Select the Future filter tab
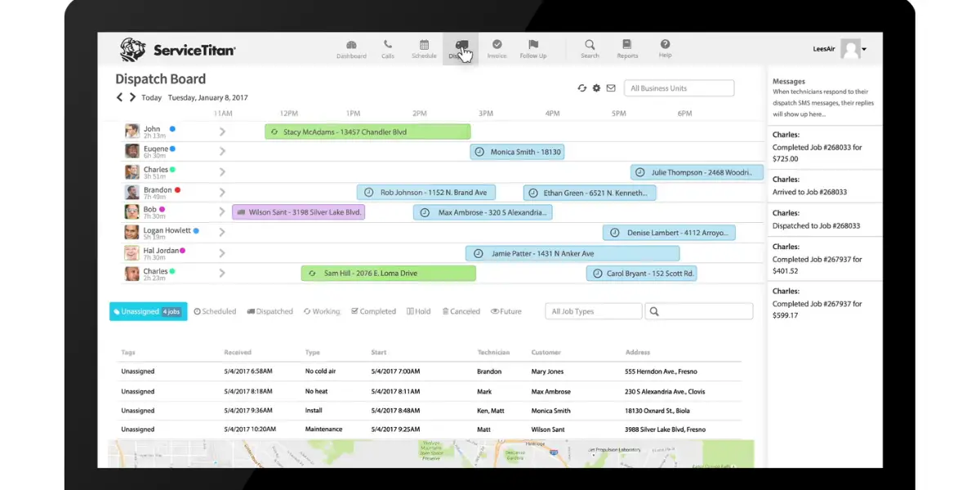 tap(506, 311)
